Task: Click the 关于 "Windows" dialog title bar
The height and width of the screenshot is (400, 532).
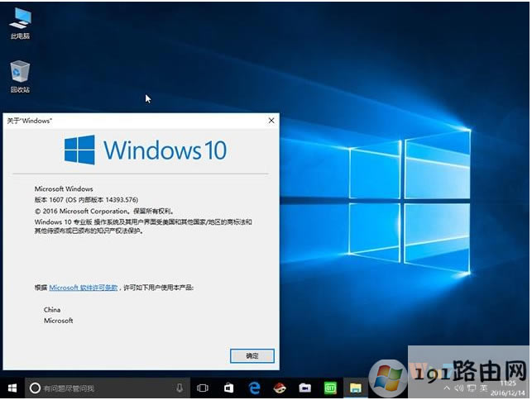Action: (124, 121)
